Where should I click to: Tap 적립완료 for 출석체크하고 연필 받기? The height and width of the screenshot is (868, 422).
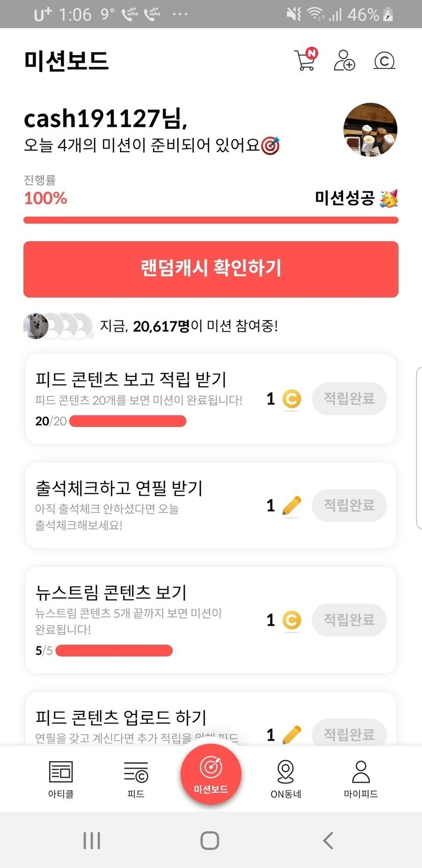[x=349, y=505]
